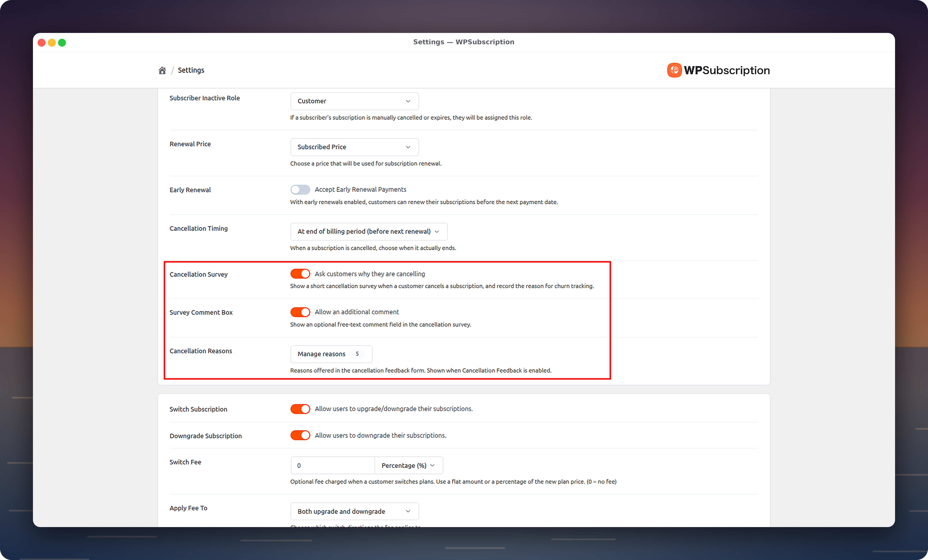Click the Manage reasons button
Viewport: 928px width, 560px height.
click(x=331, y=354)
